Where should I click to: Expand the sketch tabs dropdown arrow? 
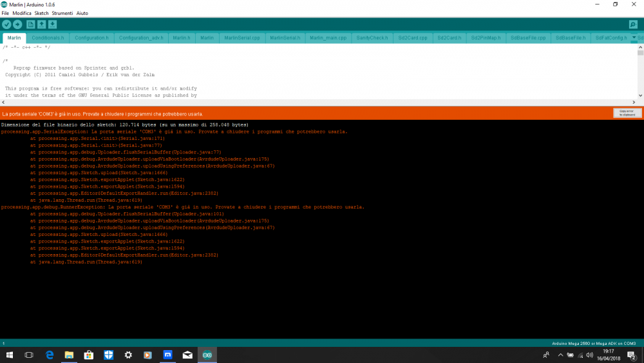pyautogui.click(x=634, y=37)
